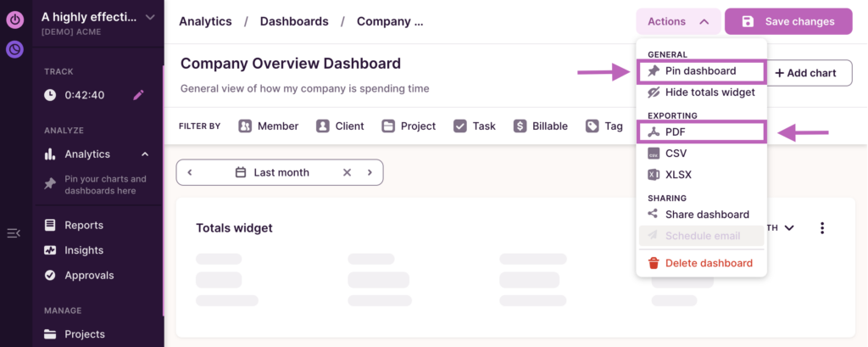Click the sidebar collapse icon

click(x=14, y=233)
